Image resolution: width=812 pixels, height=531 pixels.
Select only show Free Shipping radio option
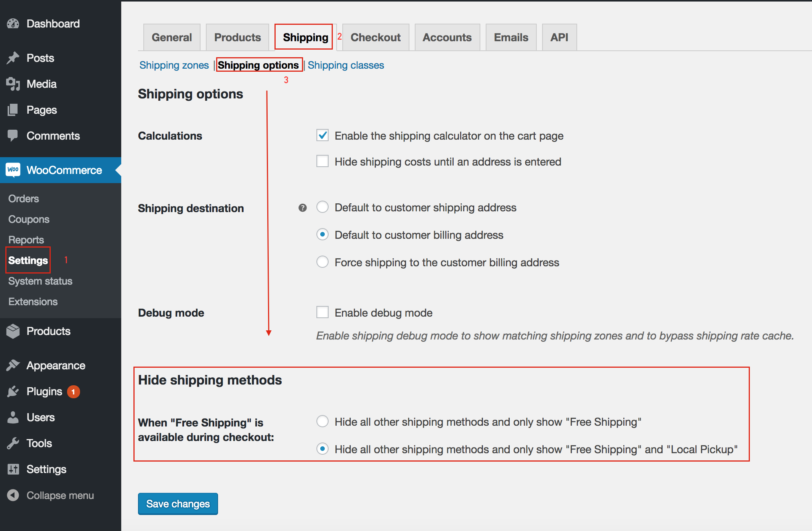point(323,421)
